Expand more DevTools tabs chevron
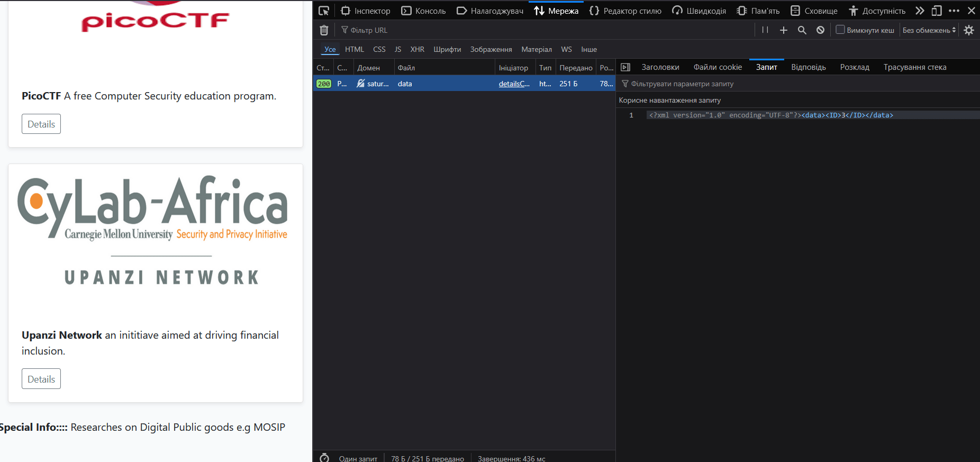980x462 pixels. (920, 11)
